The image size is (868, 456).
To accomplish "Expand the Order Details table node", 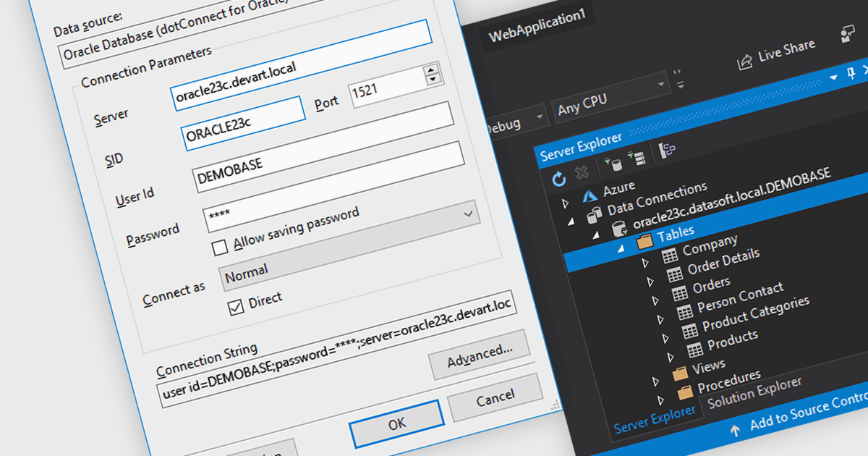I will (650, 282).
